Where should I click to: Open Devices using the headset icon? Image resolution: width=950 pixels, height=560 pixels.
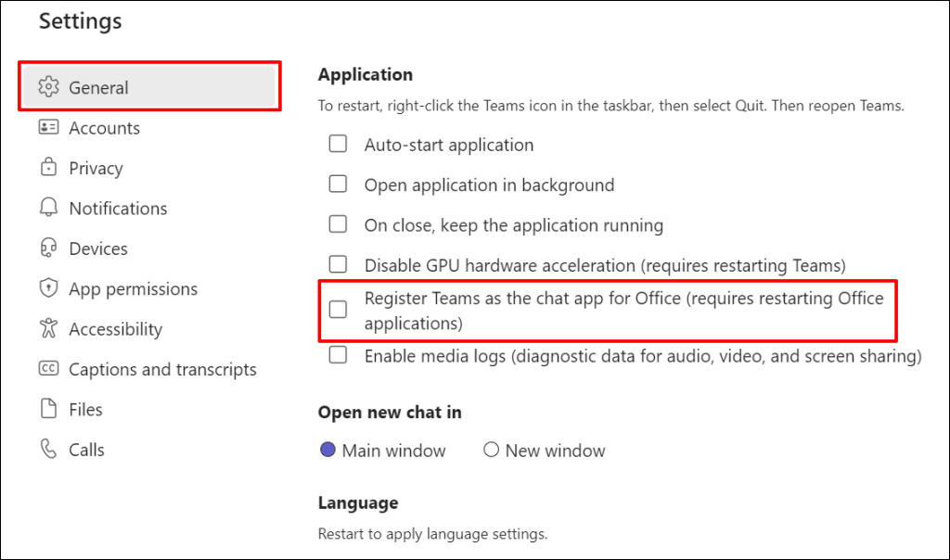click(48, 248)
